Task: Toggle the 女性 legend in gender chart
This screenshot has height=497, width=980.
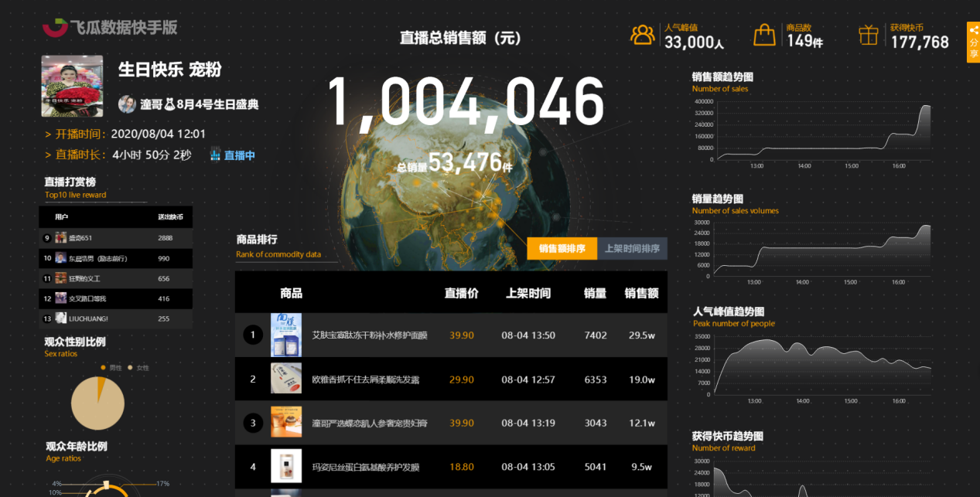Action: [138, 367]
